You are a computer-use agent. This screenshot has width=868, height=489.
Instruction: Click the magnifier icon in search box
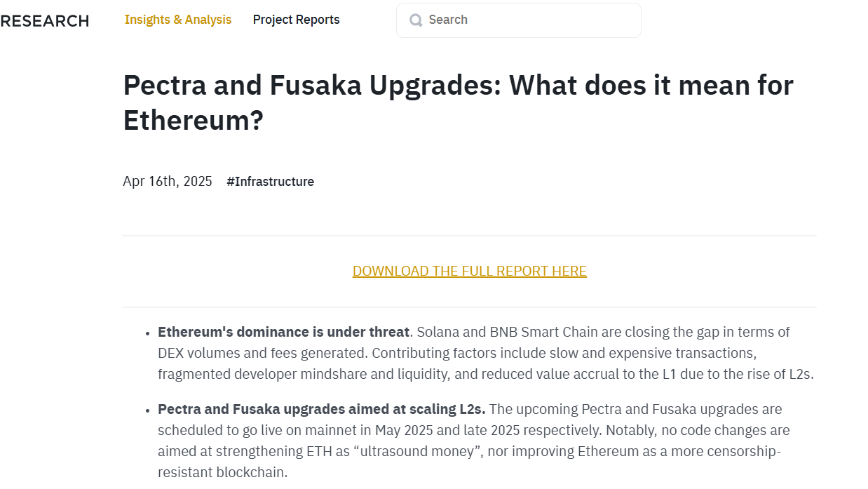(416, 20)
